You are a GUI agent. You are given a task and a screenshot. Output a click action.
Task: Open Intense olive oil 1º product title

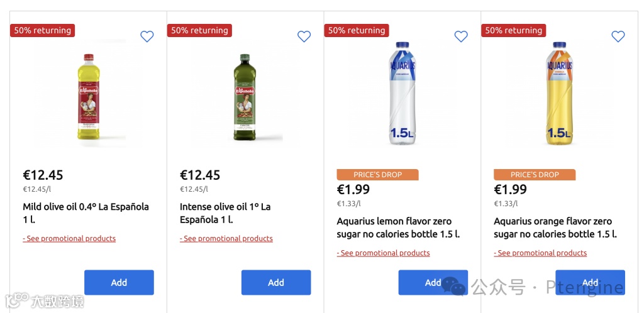coord(225,213)
